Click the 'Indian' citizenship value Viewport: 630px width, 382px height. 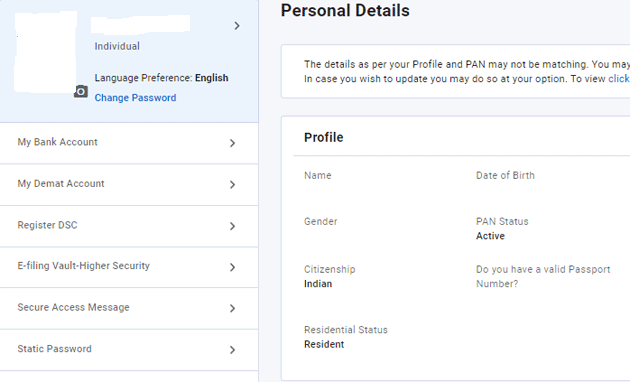pyautogui.click(x=318, y=284)
